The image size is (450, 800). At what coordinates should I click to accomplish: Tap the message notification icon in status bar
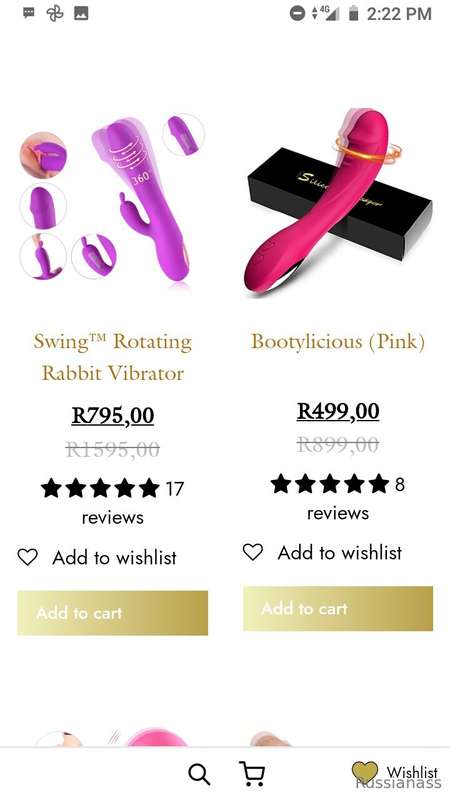tap(29, 13)
